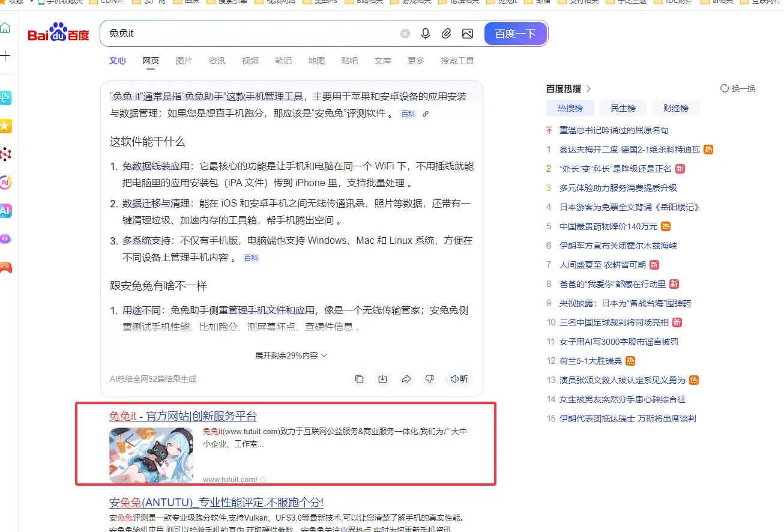Switch to the 贴吧 tab
This screenshot has height=532, width=784.
click(349, 61)
